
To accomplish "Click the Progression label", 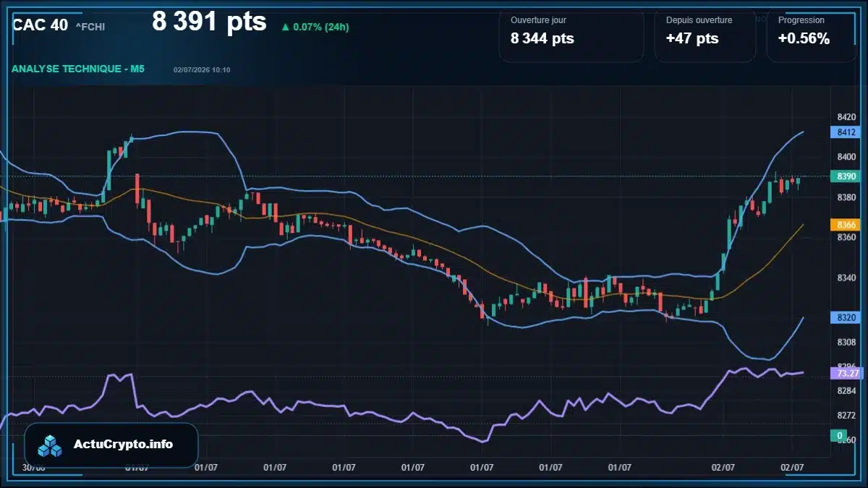I will pyautogui.click(x=801, y=20).
